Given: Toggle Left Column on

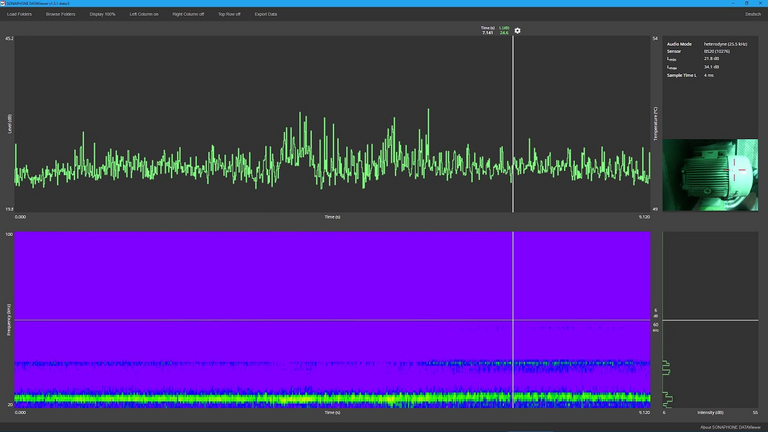Looking at the screenshot, I should tap(144, 14).
